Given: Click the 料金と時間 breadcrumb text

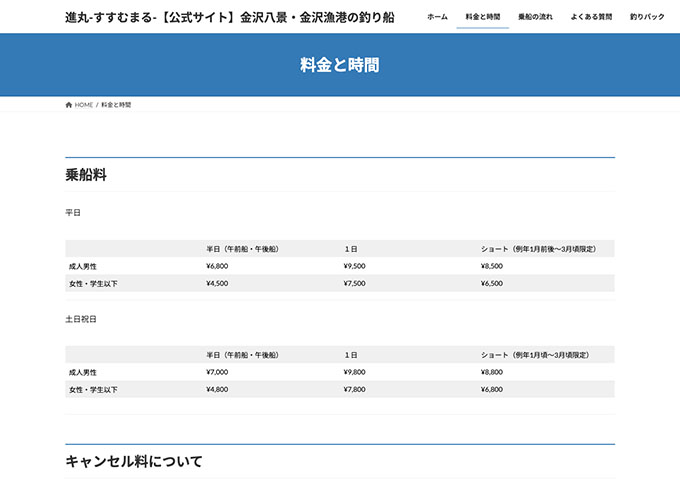Looking at the screenshot, I should click(116, 105).
